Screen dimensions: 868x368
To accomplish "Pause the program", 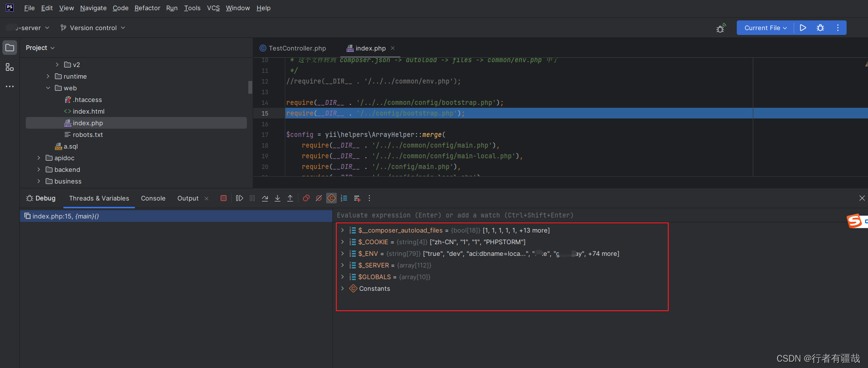I will click(x=252, y=198).
